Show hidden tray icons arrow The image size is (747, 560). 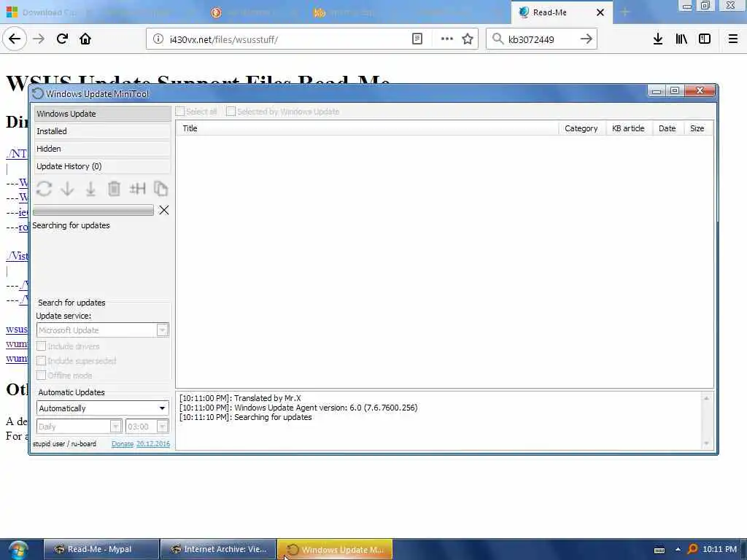[x=678, y=549]
